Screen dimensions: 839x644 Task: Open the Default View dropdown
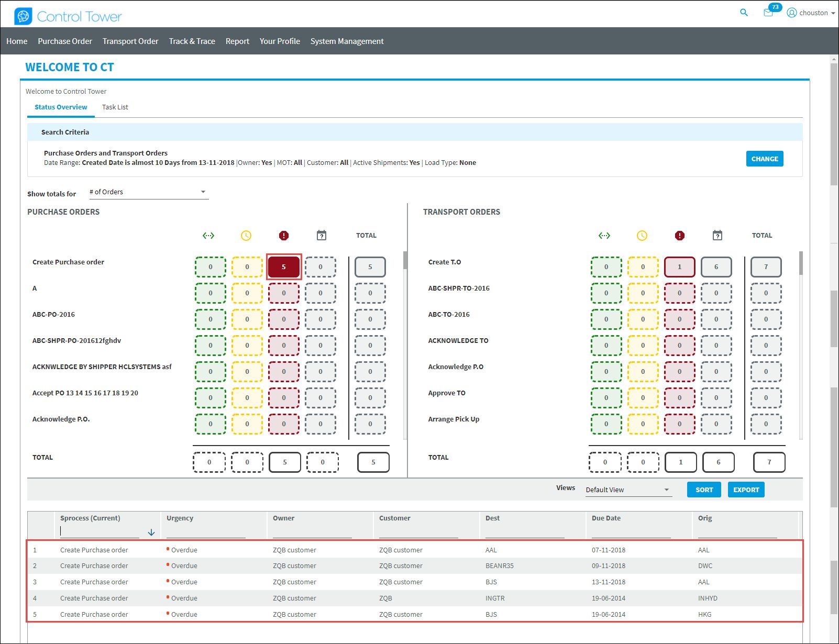coord(628,490)
